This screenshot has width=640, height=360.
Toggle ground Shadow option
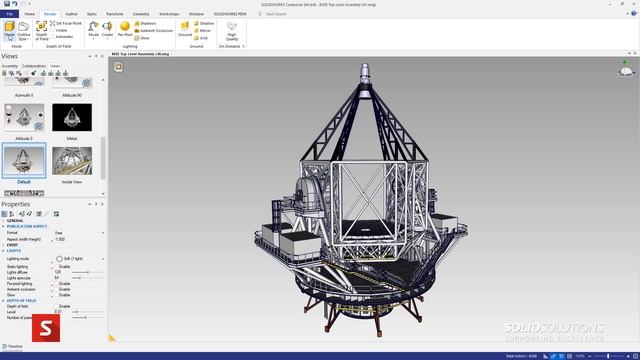[x=204, y=23]
